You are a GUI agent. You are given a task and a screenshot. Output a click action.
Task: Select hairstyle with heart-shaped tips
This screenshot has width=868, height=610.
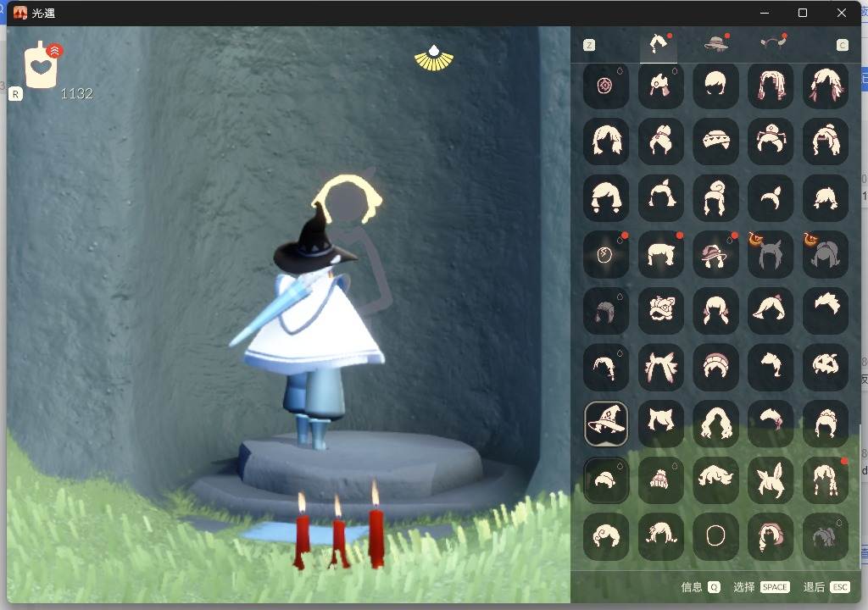[x=605, y=198]
